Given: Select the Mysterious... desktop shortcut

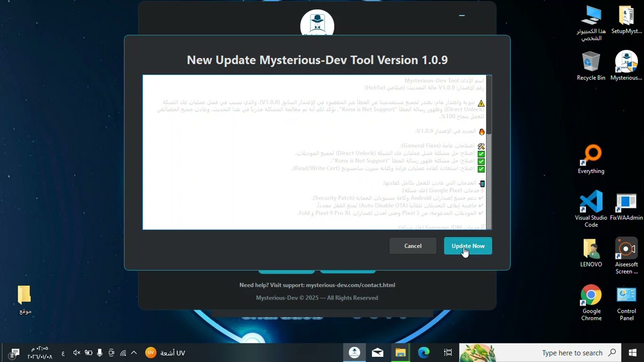Looking at the screenshot, I should (626, 66).
